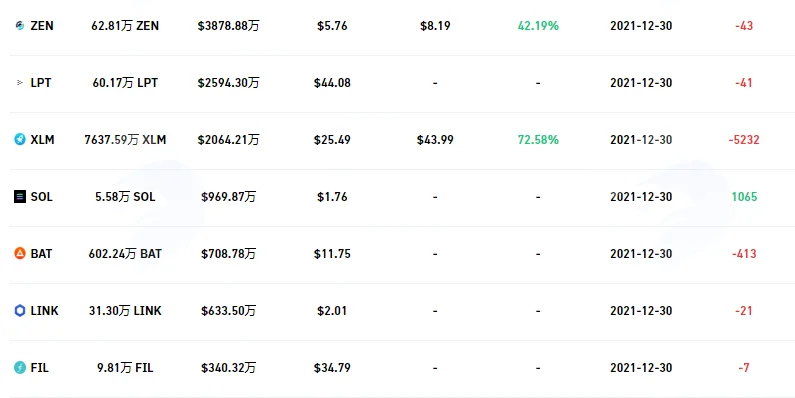Open the ZEN token name link
The image size is (795, 398).
pyautogui.click(x=42, y=26)
